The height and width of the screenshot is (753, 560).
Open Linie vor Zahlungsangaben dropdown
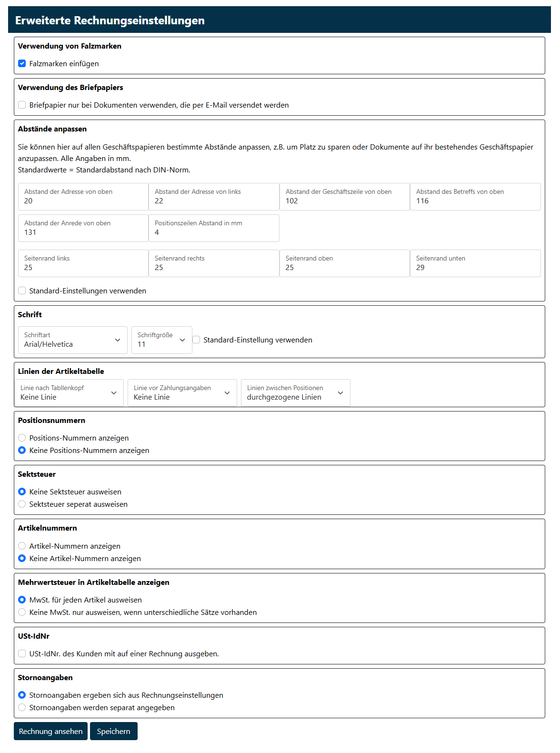pyautogui.click(x=182, y=393)
